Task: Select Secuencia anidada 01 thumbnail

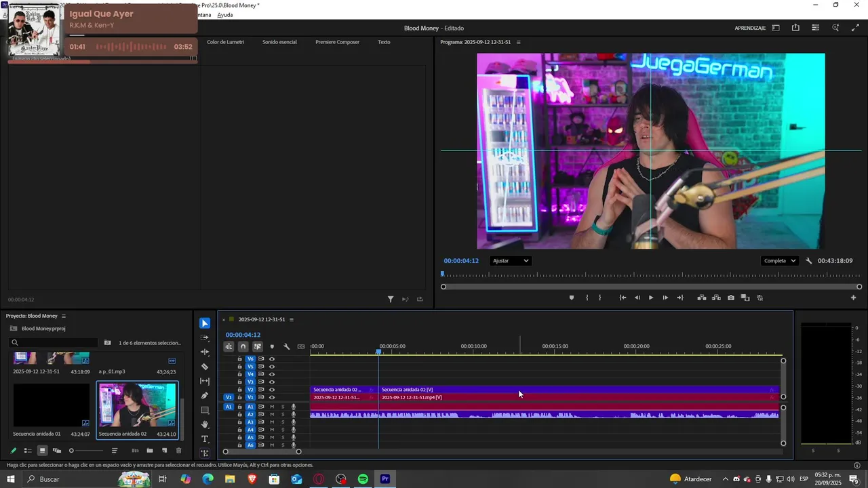Action: (52, 405)
